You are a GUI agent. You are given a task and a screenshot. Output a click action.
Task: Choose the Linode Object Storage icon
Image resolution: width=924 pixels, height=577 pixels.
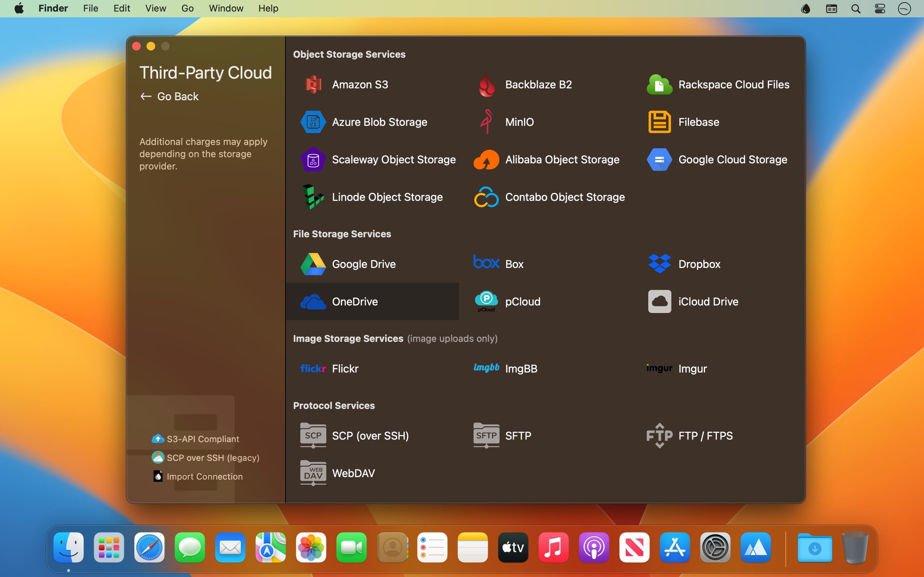coord(313,197)
